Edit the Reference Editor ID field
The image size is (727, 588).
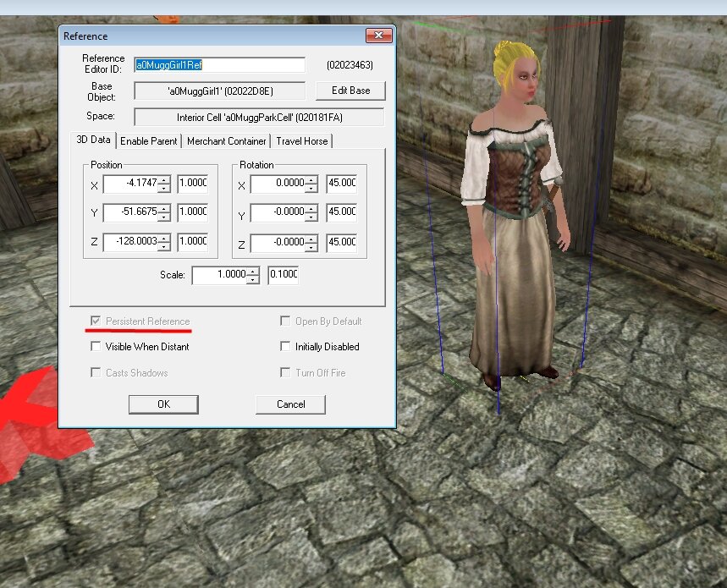point(220,65)
